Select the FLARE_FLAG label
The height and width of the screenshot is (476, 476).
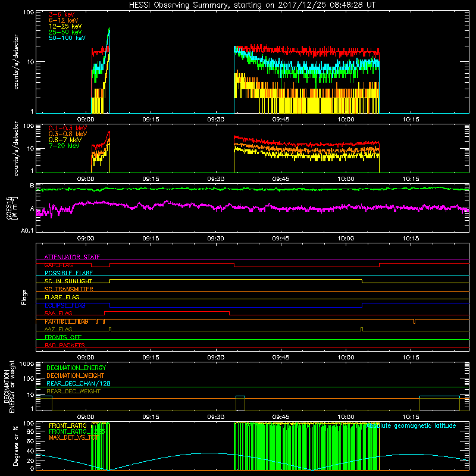[62, 297]
